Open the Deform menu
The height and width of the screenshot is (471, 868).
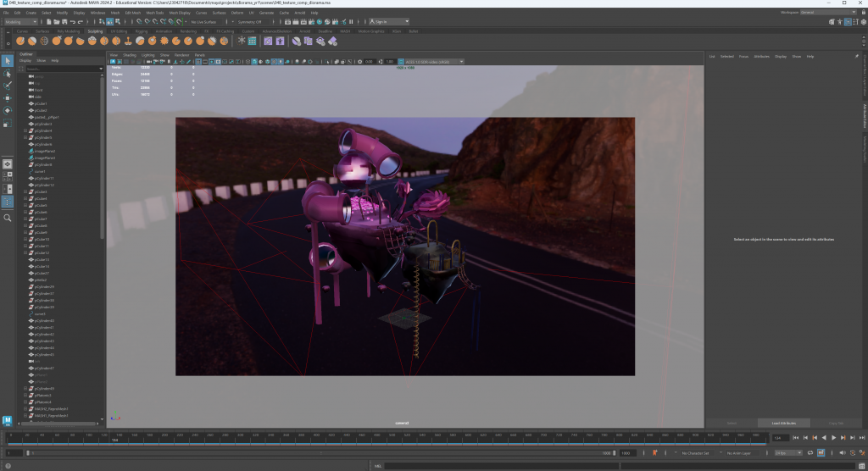click(x=237, y=12)
